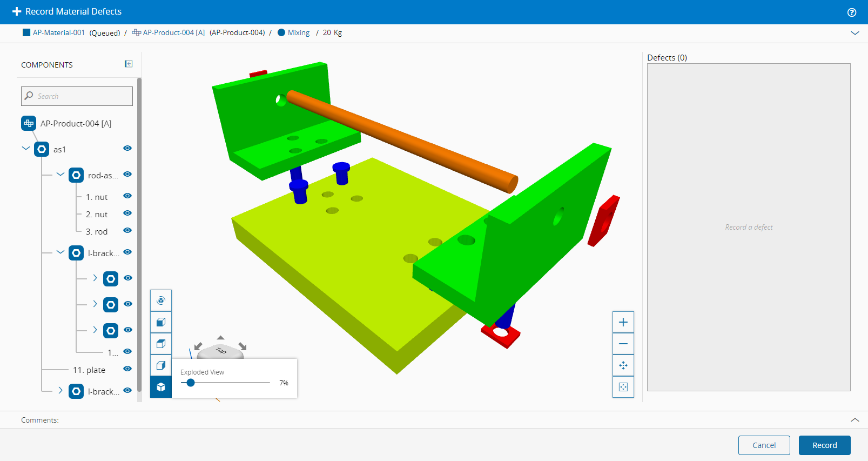This screenshot has height=461, width=868.
Task: Click the left diagonal arrow beside the view cube
Action: (x=198, y=346)
